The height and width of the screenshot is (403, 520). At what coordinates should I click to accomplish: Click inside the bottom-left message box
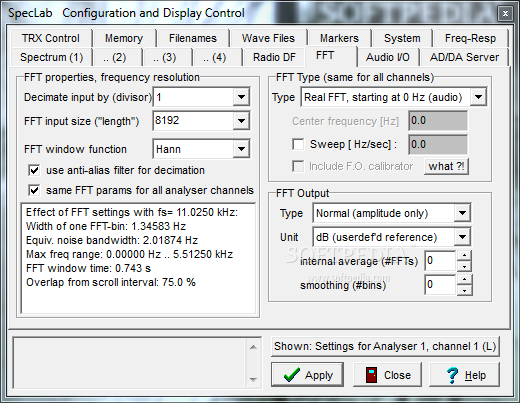[130, 363]
